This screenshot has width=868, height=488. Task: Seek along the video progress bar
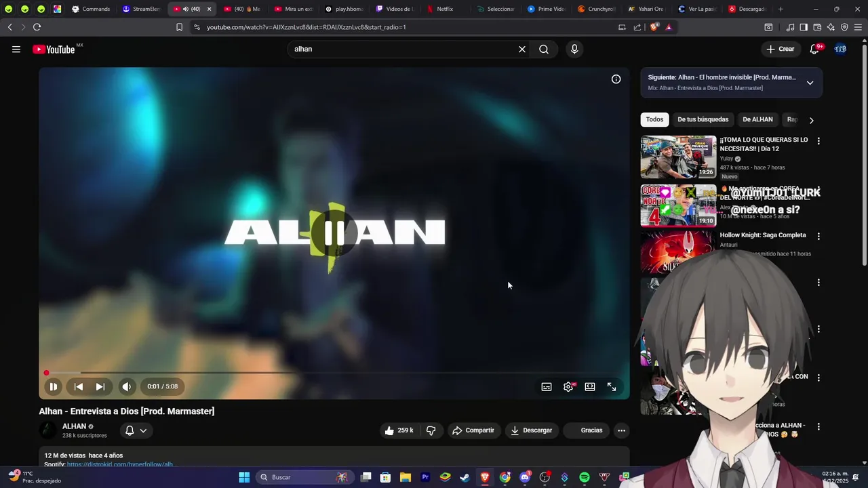click(x=334, y=373)
